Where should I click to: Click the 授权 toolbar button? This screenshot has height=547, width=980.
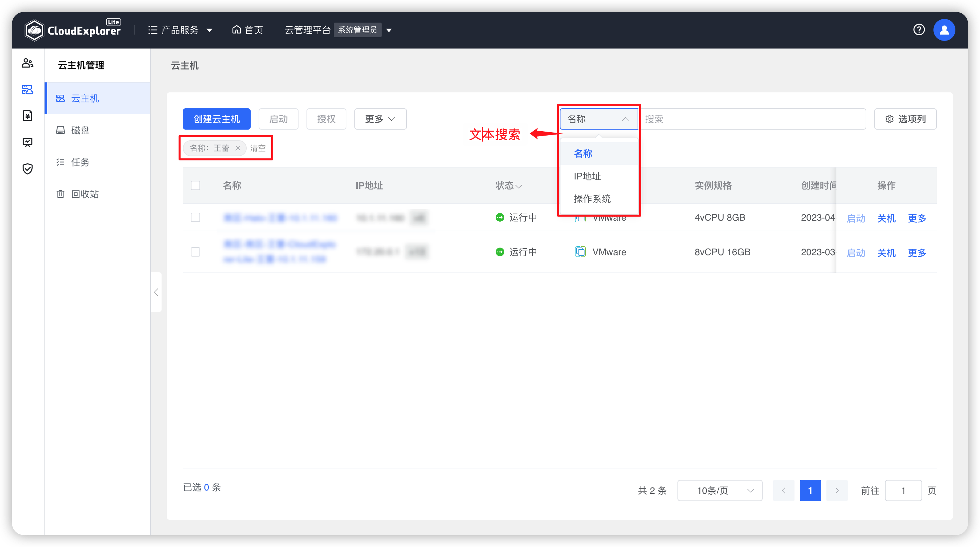tap(326, 119)
